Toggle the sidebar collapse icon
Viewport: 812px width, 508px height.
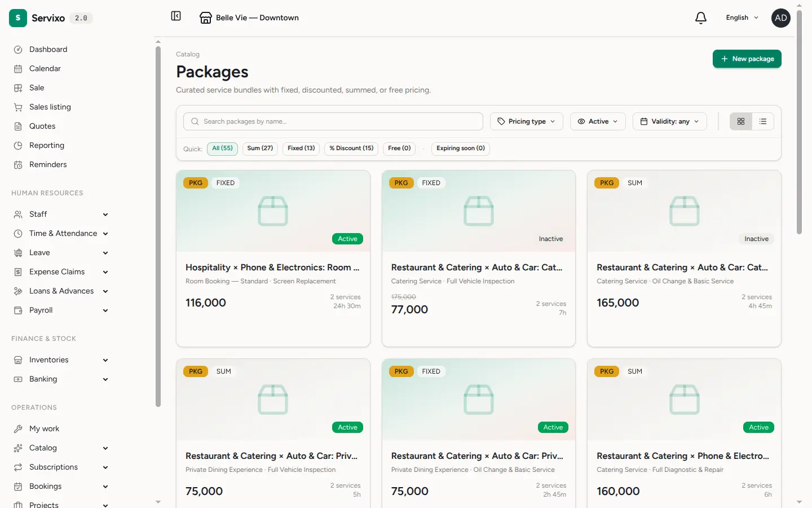tap(176, 16)
